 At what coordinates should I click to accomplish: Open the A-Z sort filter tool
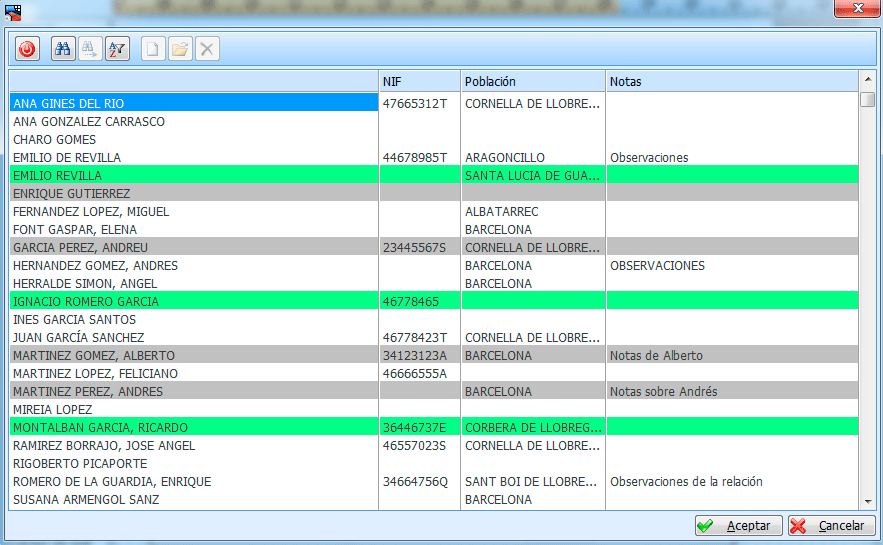click(117, 48)
